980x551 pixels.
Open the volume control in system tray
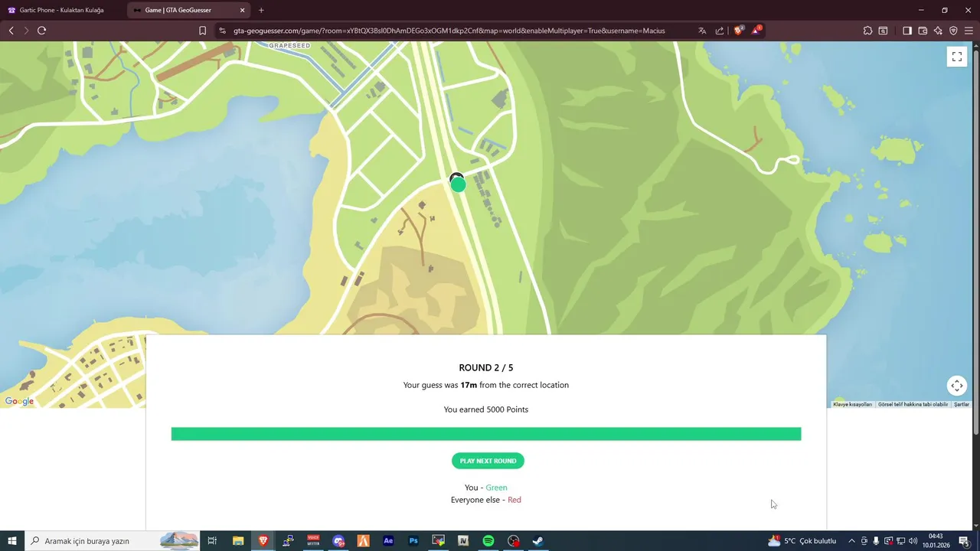pos(913,541)
